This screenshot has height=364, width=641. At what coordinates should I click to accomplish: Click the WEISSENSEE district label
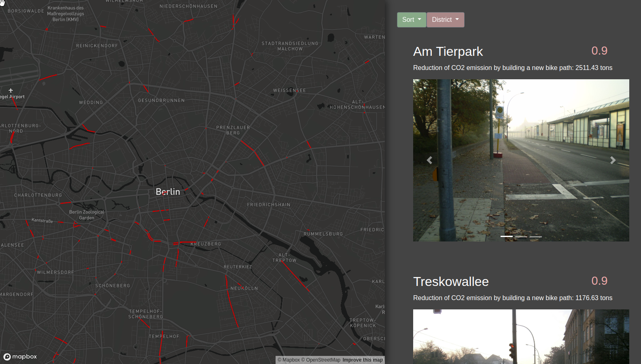click(x=289, y=91)
